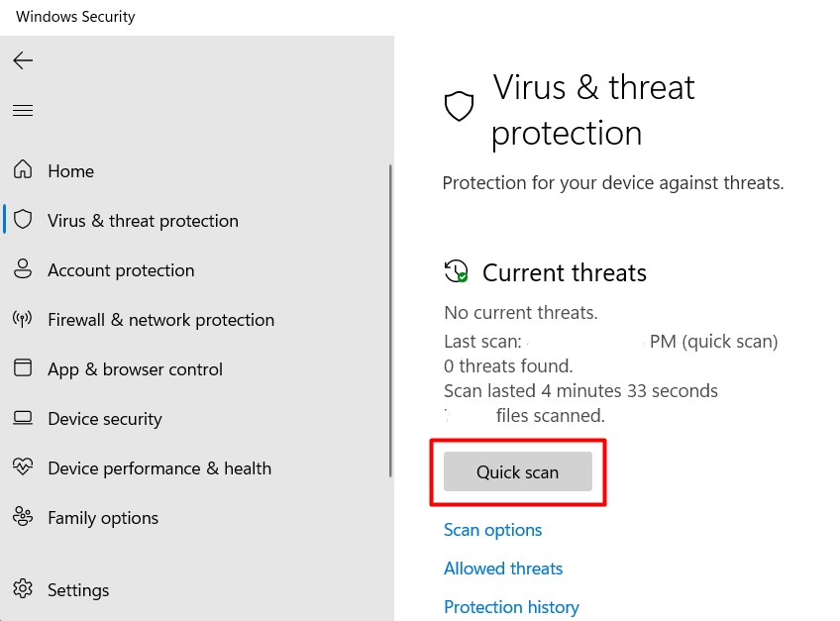Screen dimensions: 840x621
Task: Open Protection history link
Action: pyautogui.click(x=511, y=607)
